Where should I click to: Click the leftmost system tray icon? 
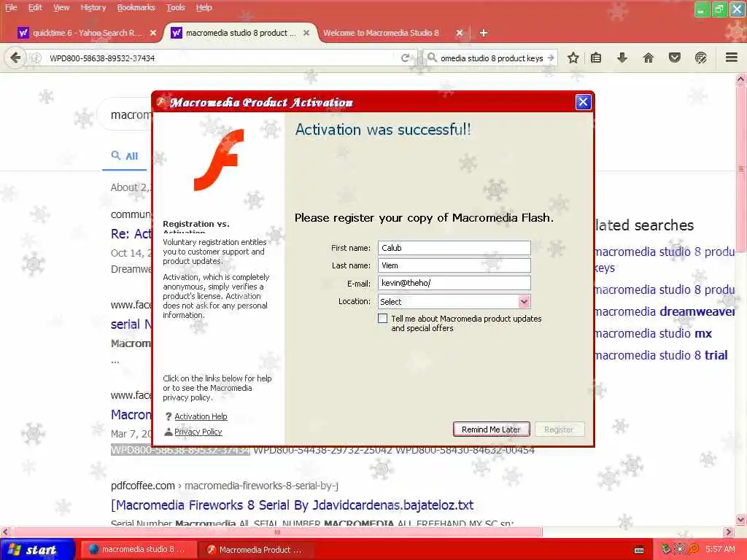click(667, 550)
